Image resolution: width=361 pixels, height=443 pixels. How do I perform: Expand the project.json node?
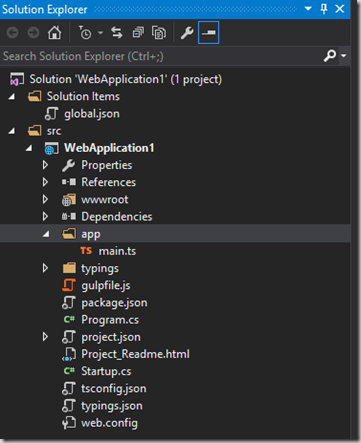click(x=45, y=337)
